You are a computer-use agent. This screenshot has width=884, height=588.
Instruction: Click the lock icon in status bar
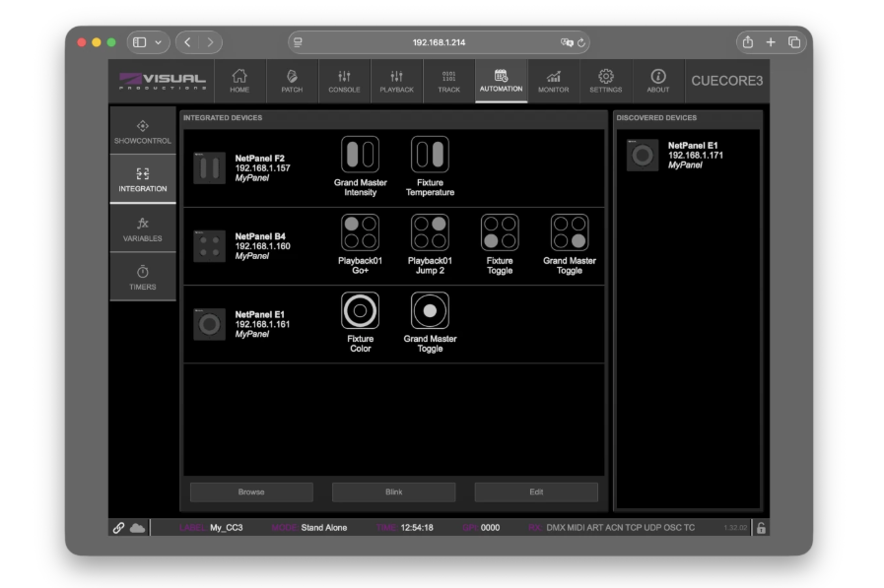[761, 528]
